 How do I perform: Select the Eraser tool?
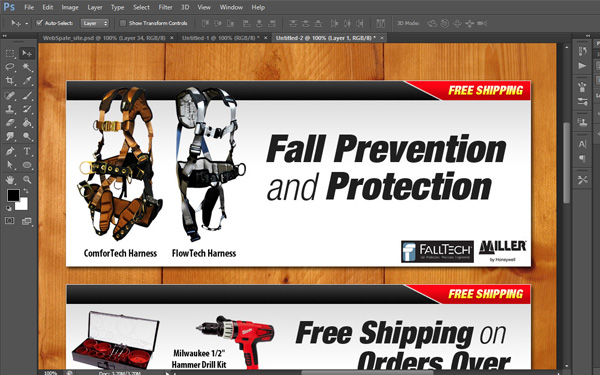click(x=10, y=123)
